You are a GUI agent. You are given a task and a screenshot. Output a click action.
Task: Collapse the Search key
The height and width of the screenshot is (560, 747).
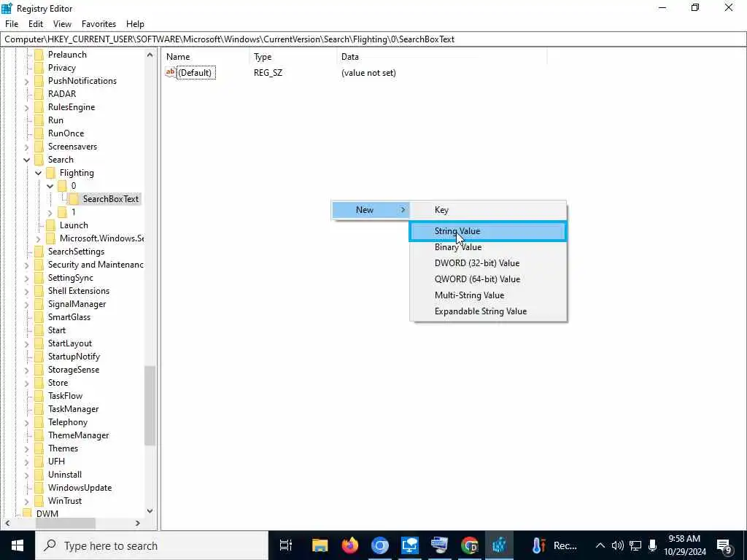27,160
